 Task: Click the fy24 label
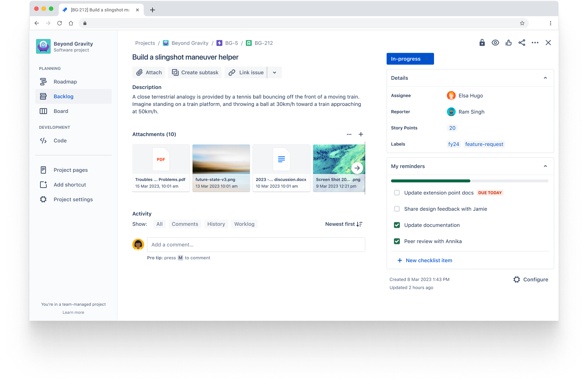[x=454, y=144]
